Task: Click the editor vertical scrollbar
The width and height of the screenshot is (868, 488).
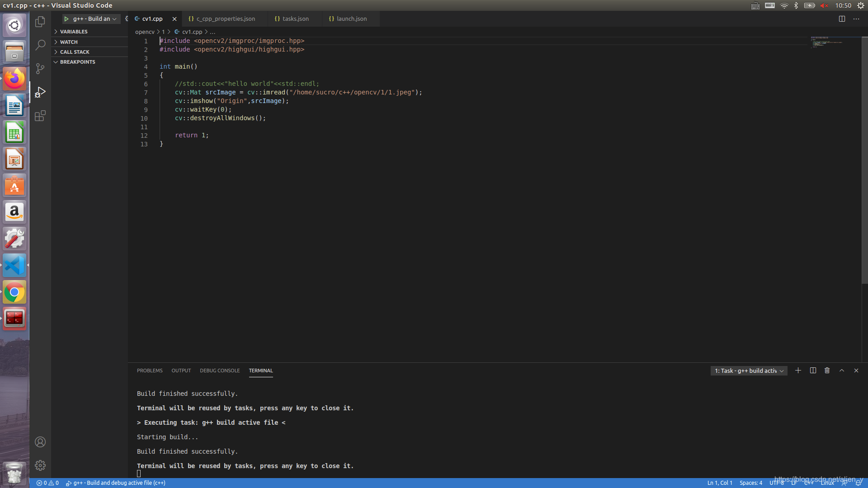Action: [x=864, y=160]
